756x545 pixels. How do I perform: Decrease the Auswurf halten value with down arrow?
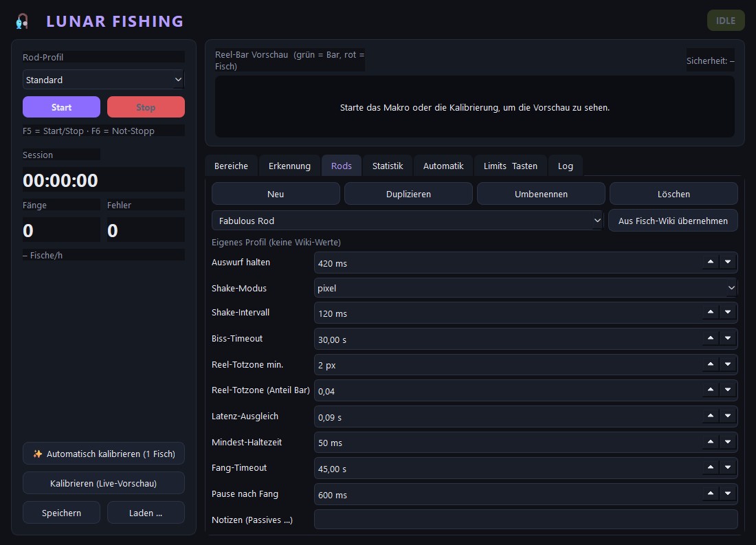(728, 262)
